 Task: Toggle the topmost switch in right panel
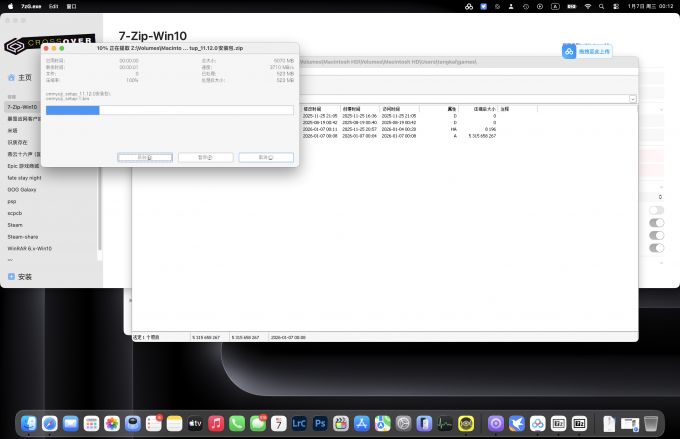(x=656, y=211)
